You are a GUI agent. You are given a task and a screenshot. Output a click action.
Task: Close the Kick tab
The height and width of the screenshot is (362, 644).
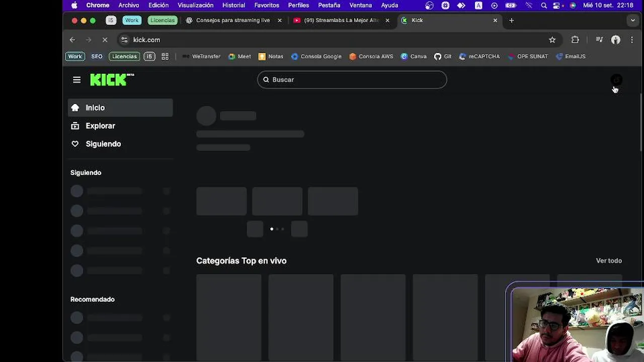[x=495, y=21]
